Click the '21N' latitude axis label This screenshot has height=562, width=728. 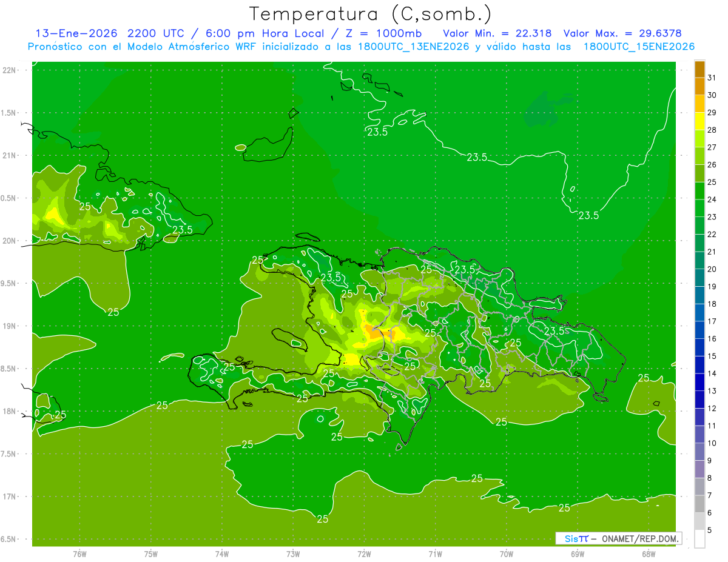pyautogui.click(x=9, y=155)
